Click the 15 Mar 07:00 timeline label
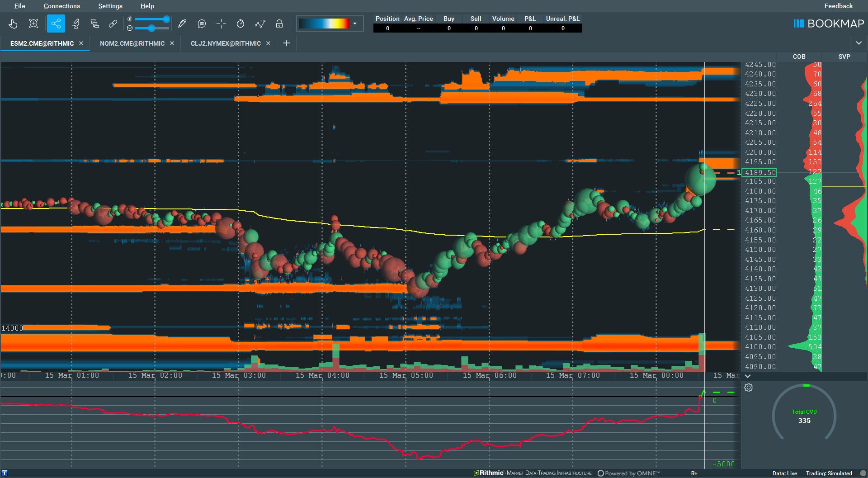The width and height of the screenshot is (868, 478). click(573, 375)
